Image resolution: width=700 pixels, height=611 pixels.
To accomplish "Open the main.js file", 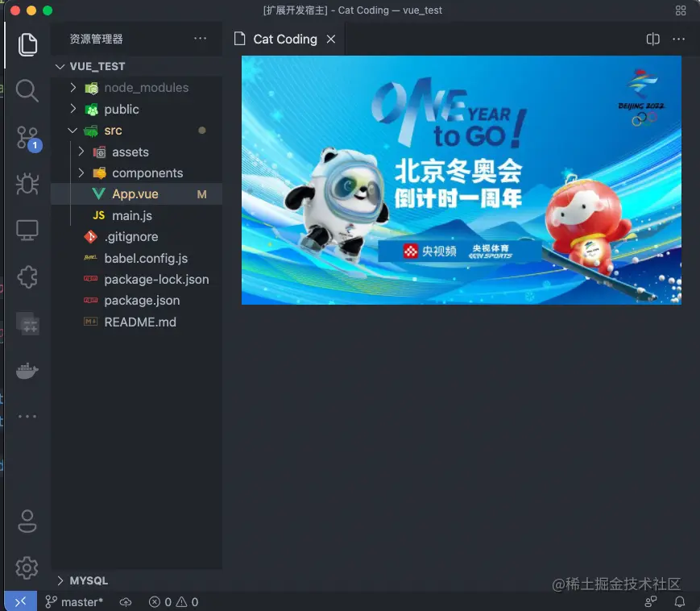I will [x=137, y=216].
